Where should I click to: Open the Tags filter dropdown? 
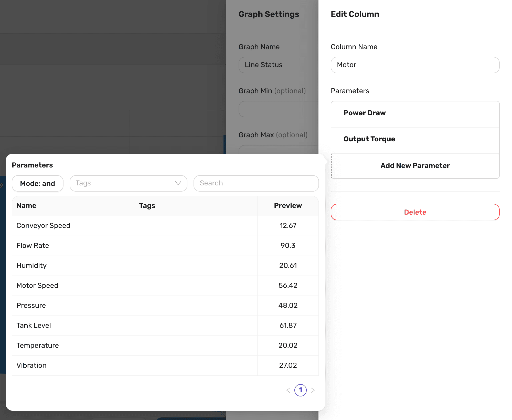[x=129, y=183]
